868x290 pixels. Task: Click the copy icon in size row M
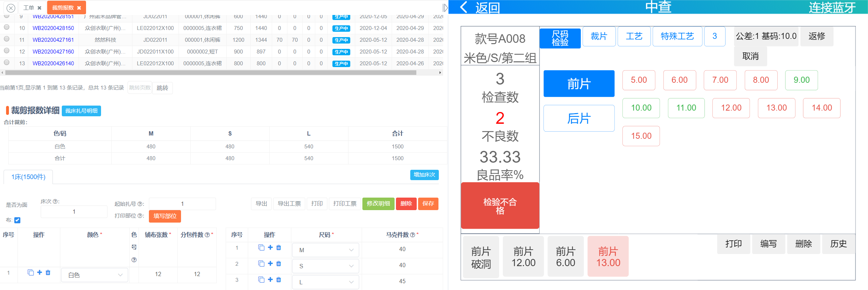click(x=261, y=248)
